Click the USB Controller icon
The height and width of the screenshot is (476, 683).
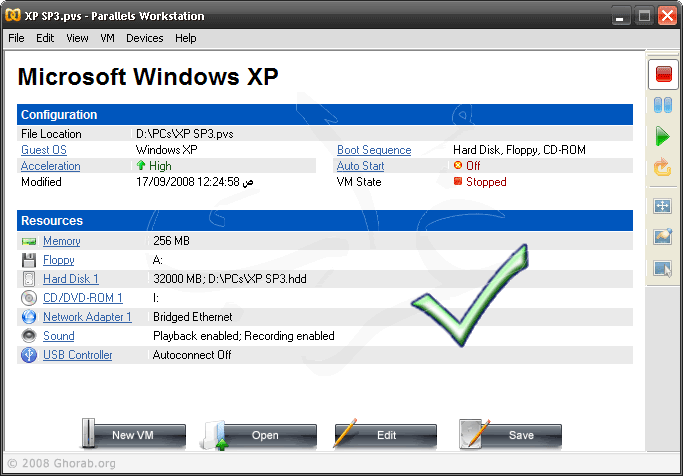pos(29,355)
